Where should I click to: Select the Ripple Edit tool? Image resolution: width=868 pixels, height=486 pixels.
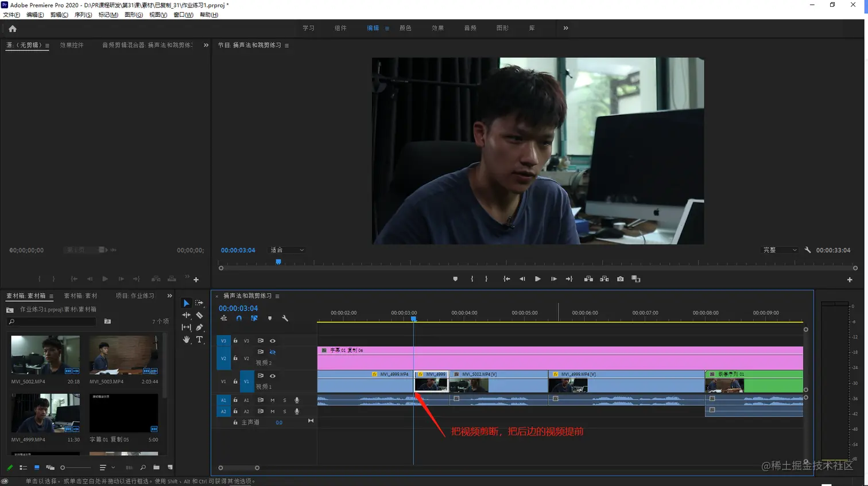pos(186,315)
